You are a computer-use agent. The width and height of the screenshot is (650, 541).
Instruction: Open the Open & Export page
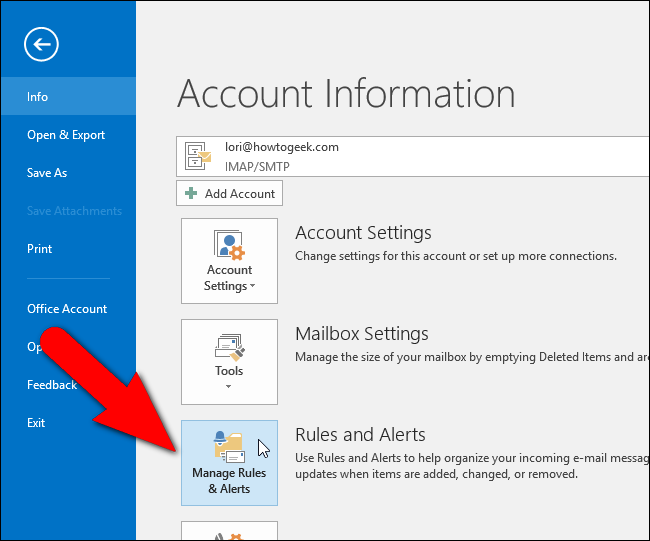(68, 135)
